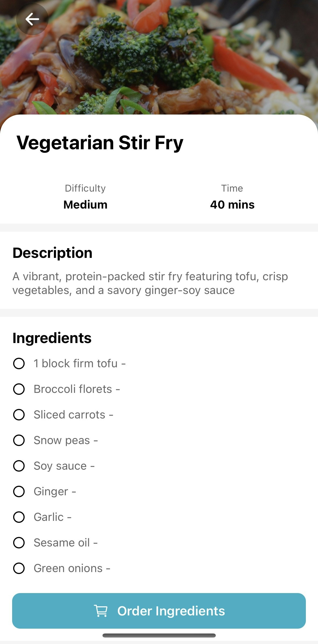Check off 1 block firm tofu

[x=19, y=363]
